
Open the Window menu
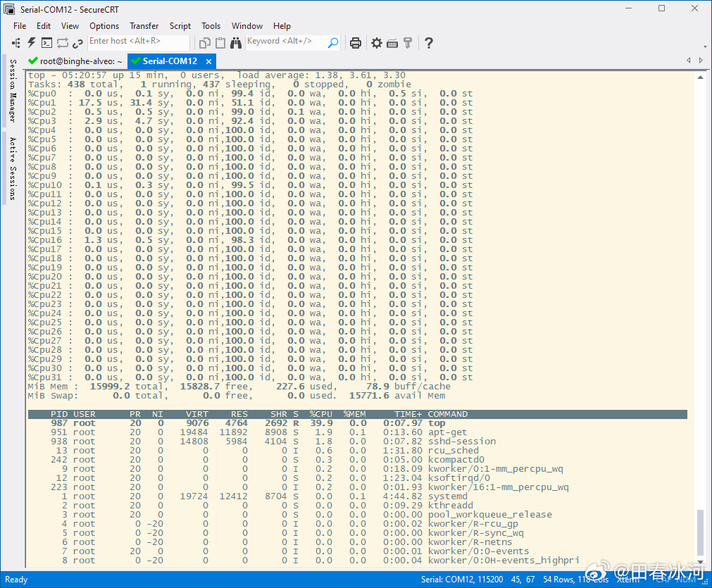pos(247,26)
